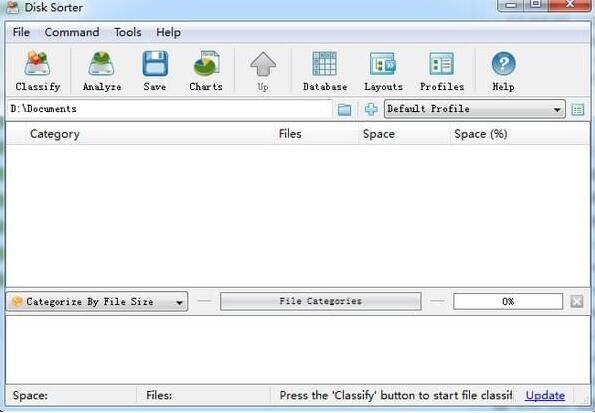Click the File Categories button

pyautogui.click(x=321, y=301)
